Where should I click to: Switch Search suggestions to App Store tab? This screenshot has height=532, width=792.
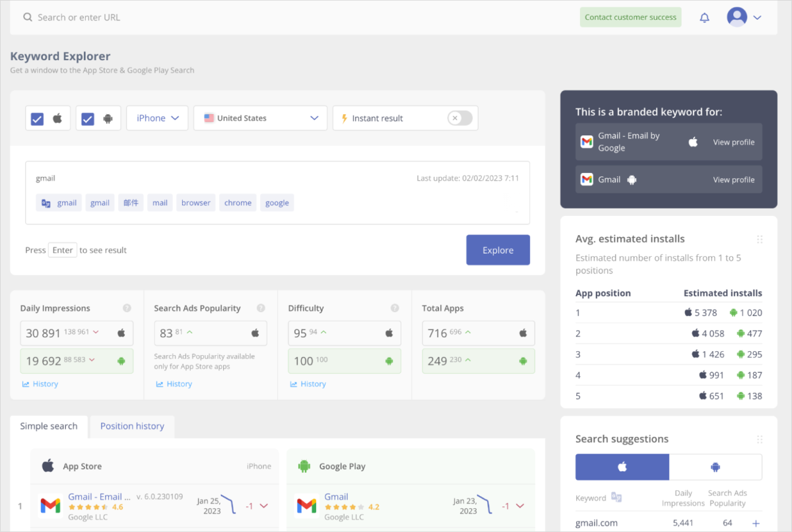click(x=622, y=467)
